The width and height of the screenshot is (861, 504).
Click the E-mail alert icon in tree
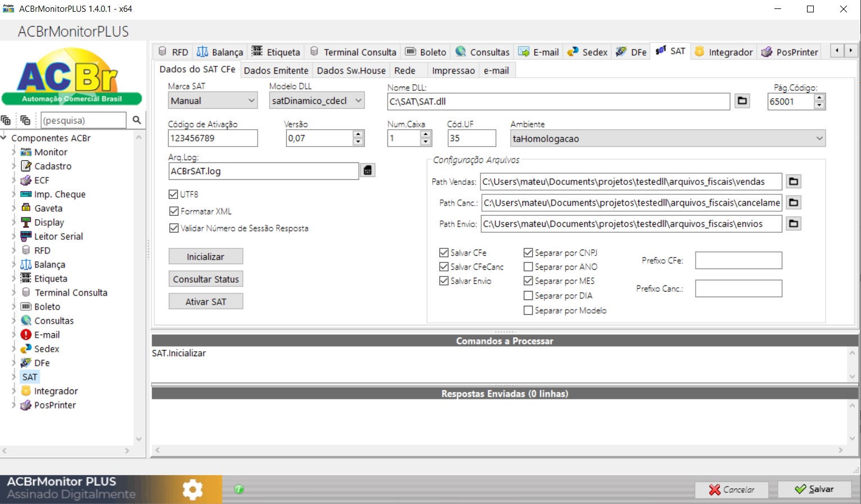(26, 335)
